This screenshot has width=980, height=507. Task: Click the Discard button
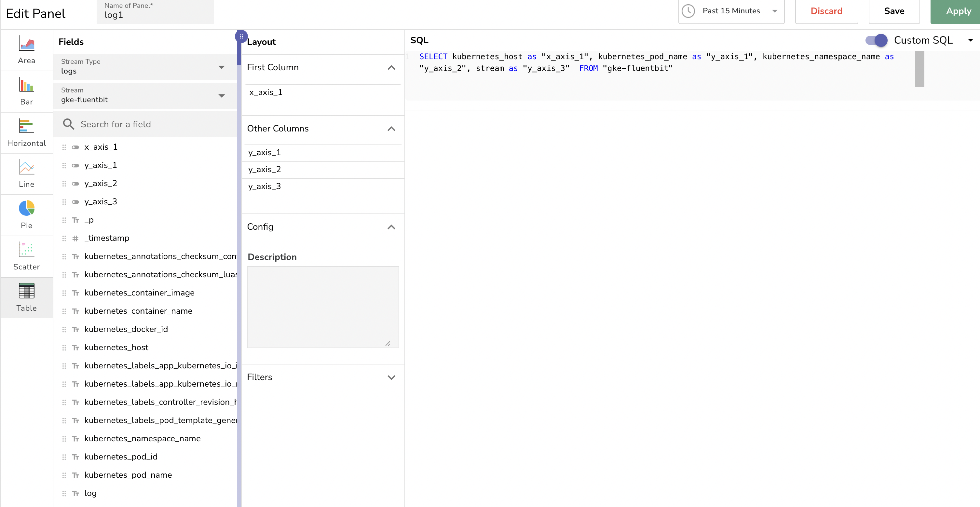click(x=826, y=11)
